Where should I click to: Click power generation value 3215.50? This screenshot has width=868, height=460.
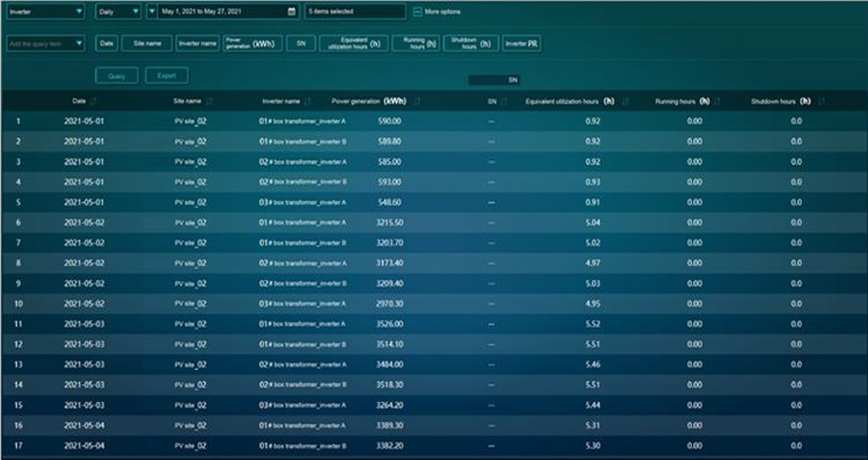[x=390, y=223]
